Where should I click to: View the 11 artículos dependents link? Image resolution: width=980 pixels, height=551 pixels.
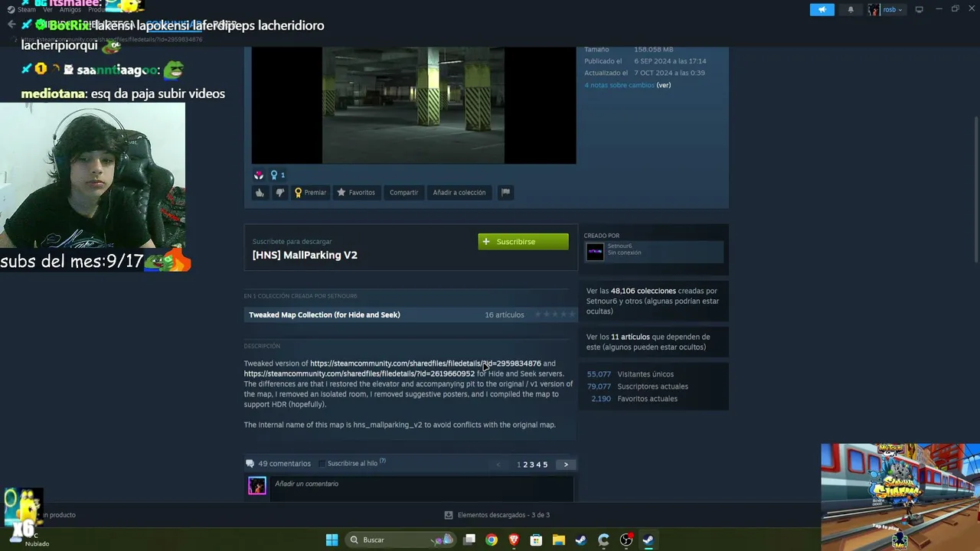click(x=630, y=337)
